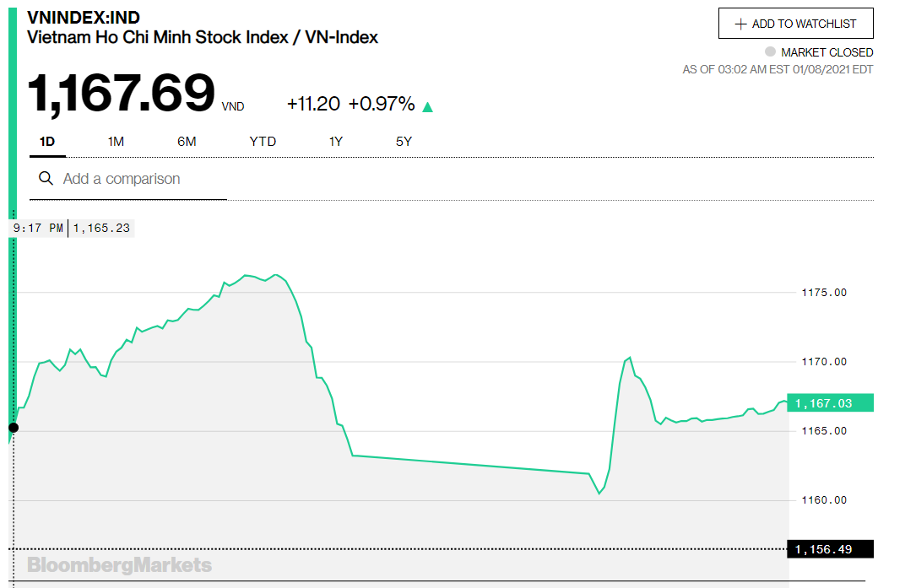Switch to the 1M time range tab
This screenshot has height=588, width=916.
coord(116,142)
